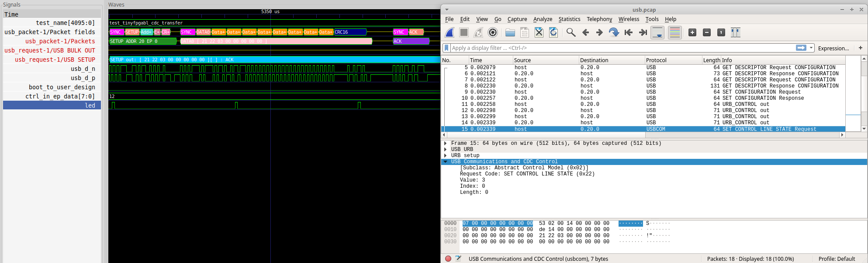Jump to the first packet
Screen dimensions: 868x263
click(x=629, y=32)
